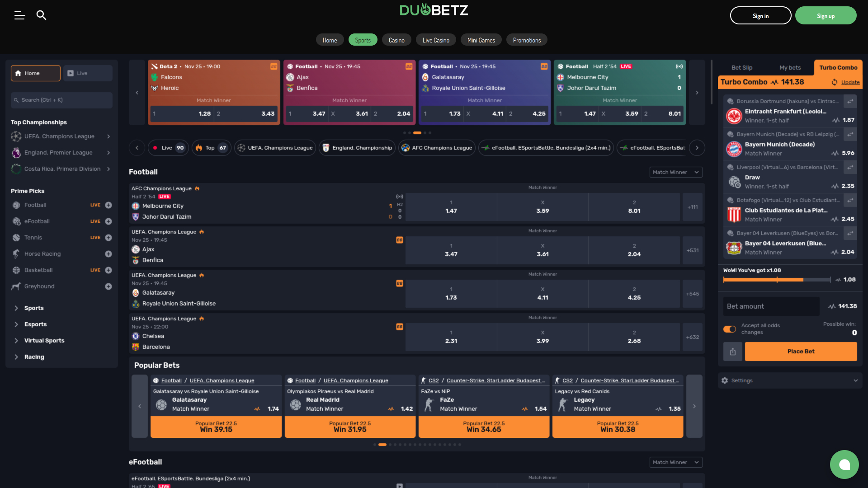
Task: Click the Bet amount input field
Action: pos(771,306)
